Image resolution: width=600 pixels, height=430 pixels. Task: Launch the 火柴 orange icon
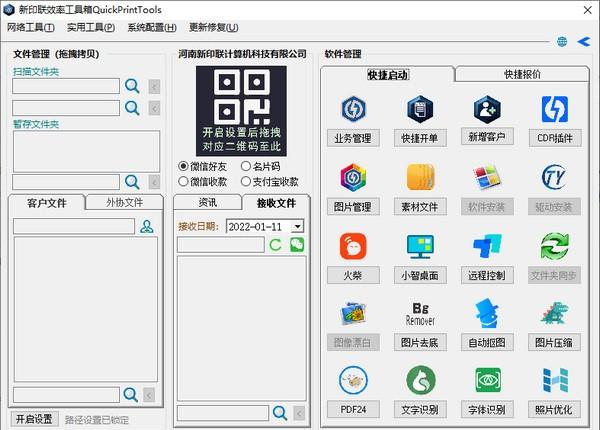click(x=353, y=246)
